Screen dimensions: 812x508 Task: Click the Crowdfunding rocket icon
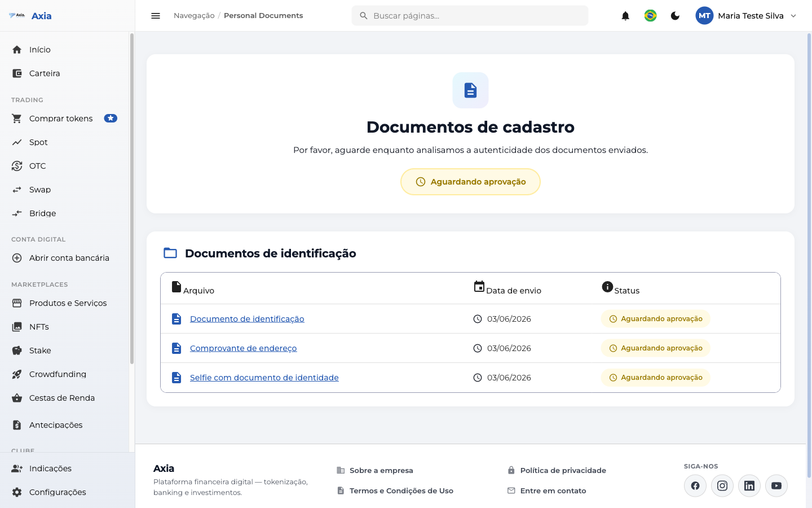17,374
